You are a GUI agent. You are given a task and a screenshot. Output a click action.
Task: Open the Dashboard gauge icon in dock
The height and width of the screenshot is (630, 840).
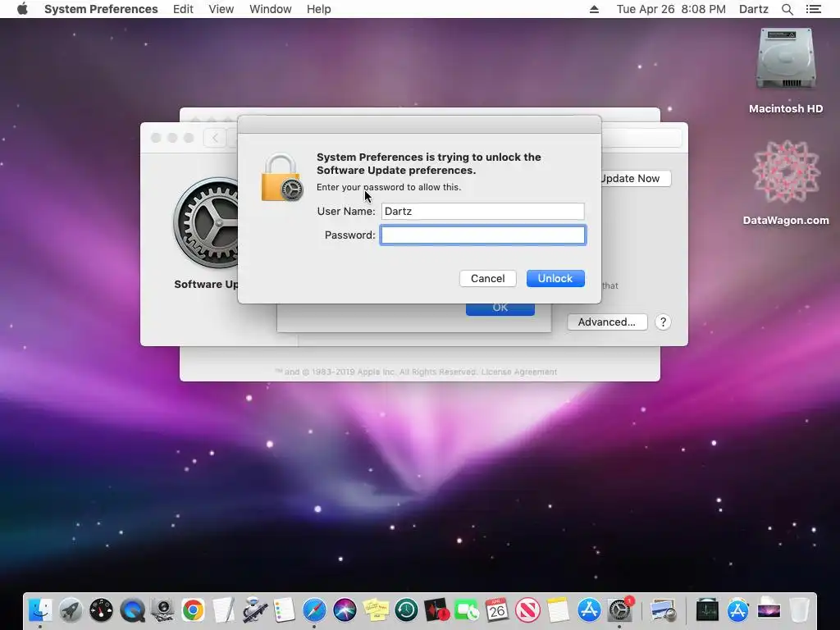click(x=101, y=609)
